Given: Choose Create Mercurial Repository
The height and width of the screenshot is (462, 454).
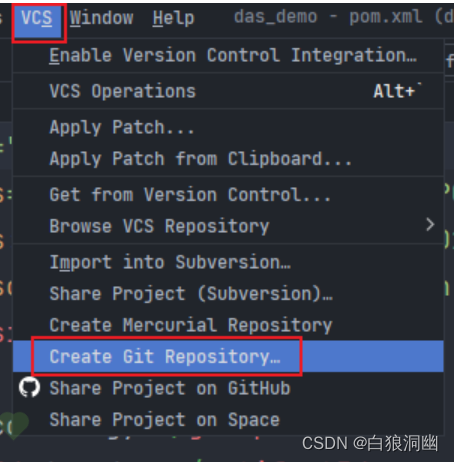Looking at the screenshot, I should 228,325.
